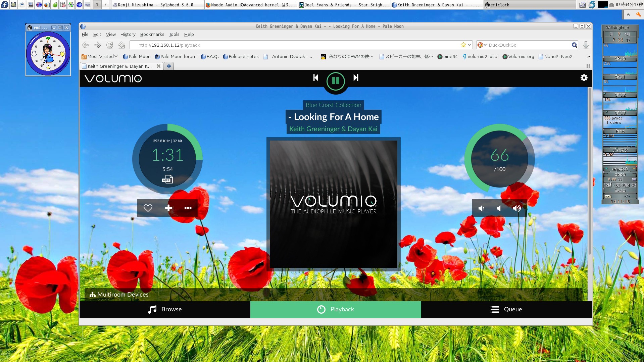Screen dimensions: 644x362
Task: Open the Pale Moon forum bookmark
Action: click(176, 56)
